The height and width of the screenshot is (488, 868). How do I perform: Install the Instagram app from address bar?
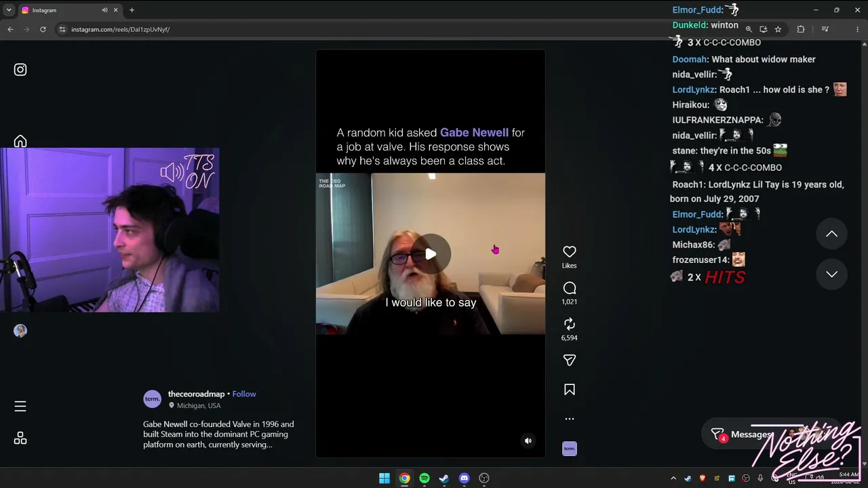tap(764, 29)
